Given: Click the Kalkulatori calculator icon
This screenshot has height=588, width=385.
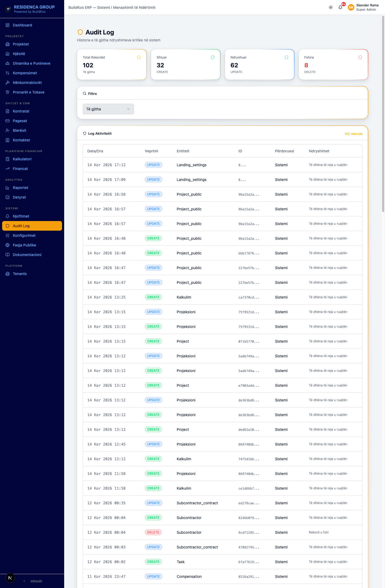Looking at the screenshot, I should (7, 159).
